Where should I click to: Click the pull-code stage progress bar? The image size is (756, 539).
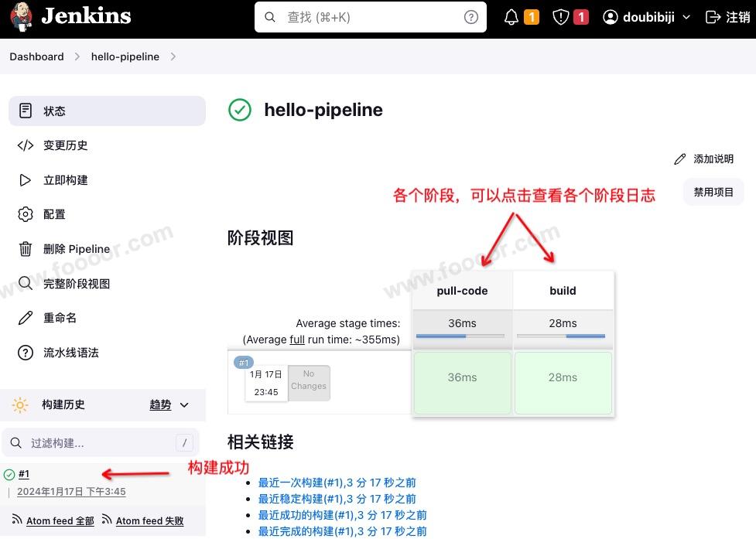click(x=461, y=336)
